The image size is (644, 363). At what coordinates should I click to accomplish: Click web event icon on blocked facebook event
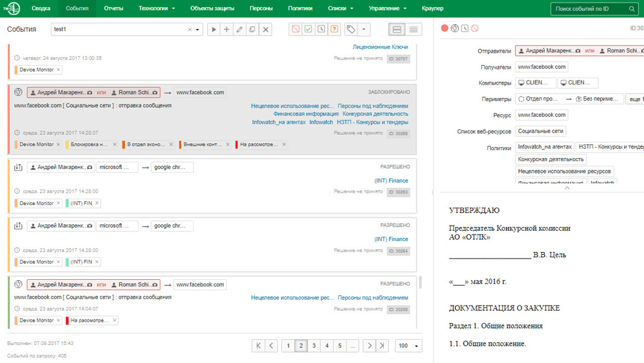[x=18, y=92]
